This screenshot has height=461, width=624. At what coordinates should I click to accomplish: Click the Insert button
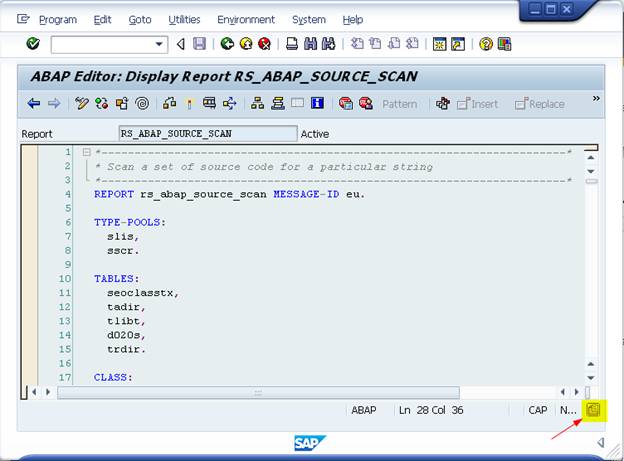click(477, 104)
